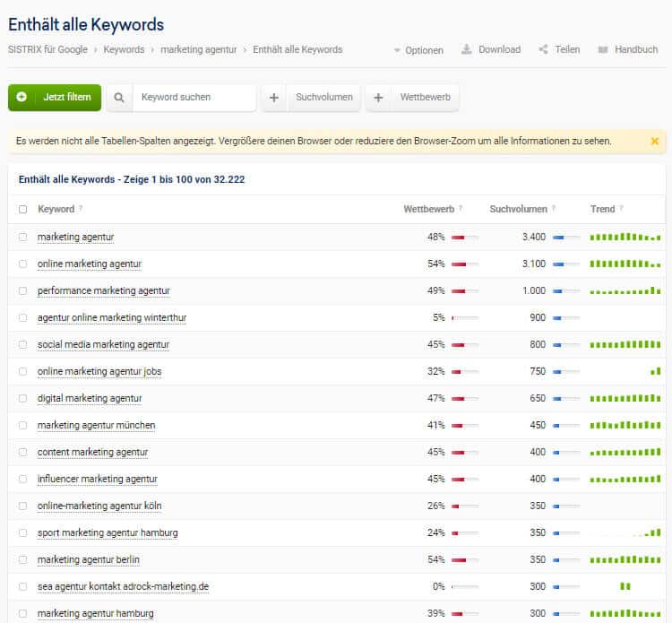Click the Suchvolumen filter button
This screenshot has height=623, width=672.
click(x=324, y=98)
